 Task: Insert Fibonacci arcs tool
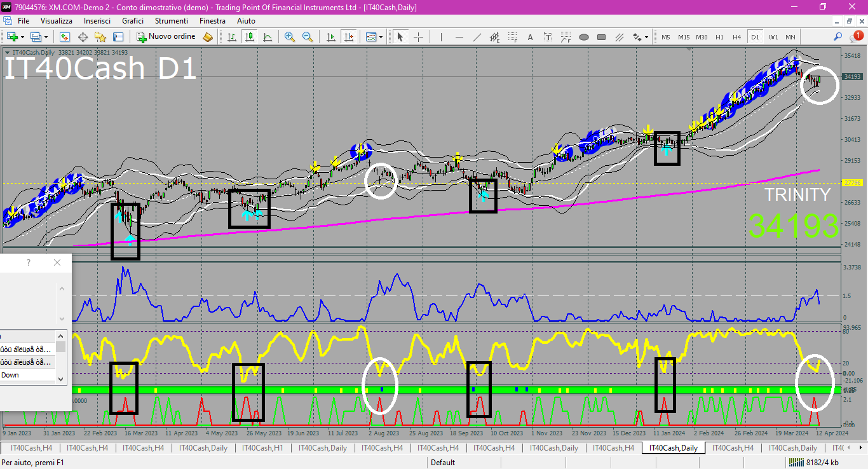coord(566,37)
